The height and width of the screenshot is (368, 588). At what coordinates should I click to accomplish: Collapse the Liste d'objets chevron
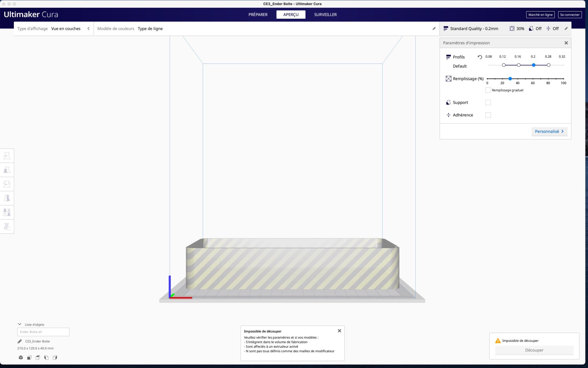tap(20, 324)
